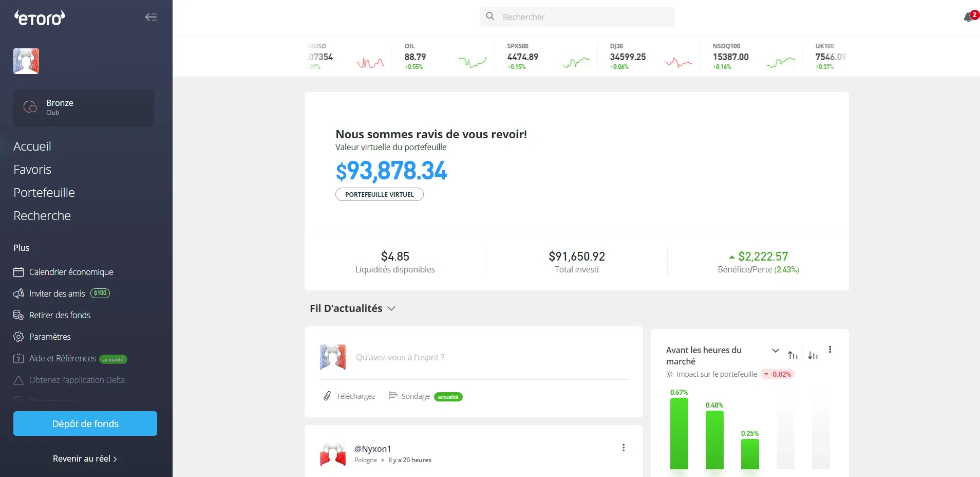Click avatar in the post composer

click(333, 357)
